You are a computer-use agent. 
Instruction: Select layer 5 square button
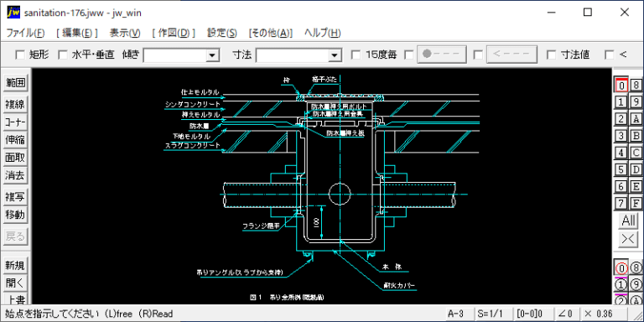click(x=621, y=169)
